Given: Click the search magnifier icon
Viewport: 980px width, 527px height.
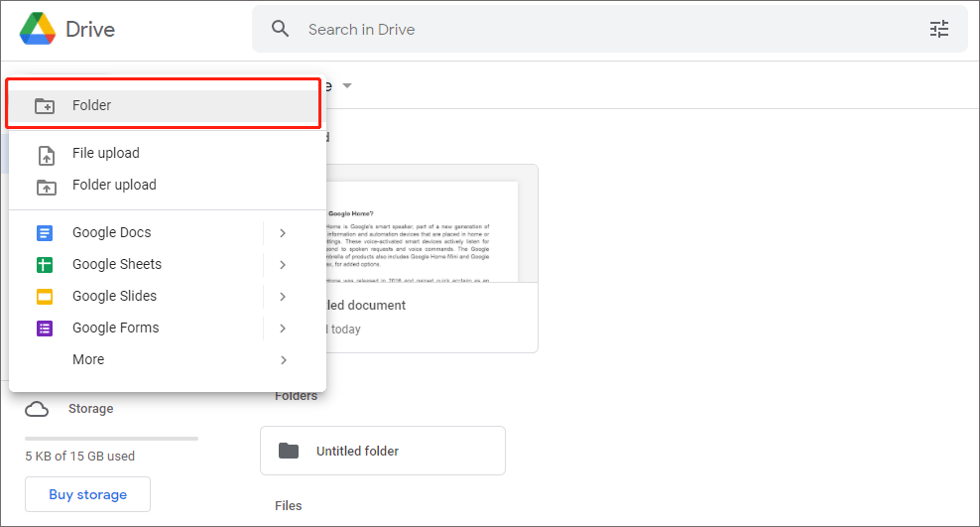Looking at the screenshot, I should tap(280, 29).
